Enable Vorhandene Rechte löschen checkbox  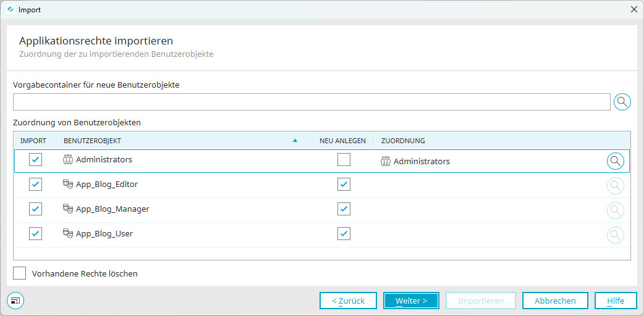[19, 273]
